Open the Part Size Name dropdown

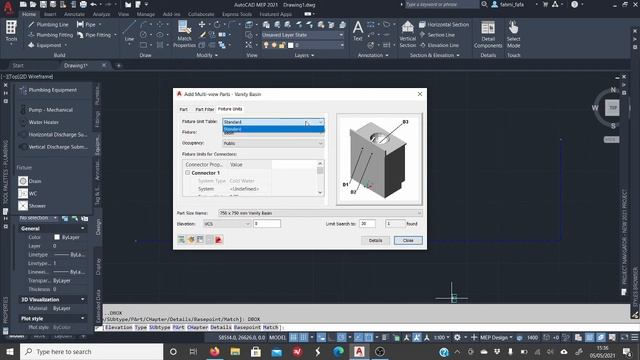point(320,213)
